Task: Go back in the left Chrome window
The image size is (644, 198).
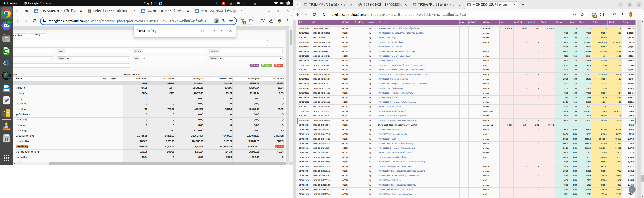Action: pos(18,21)
